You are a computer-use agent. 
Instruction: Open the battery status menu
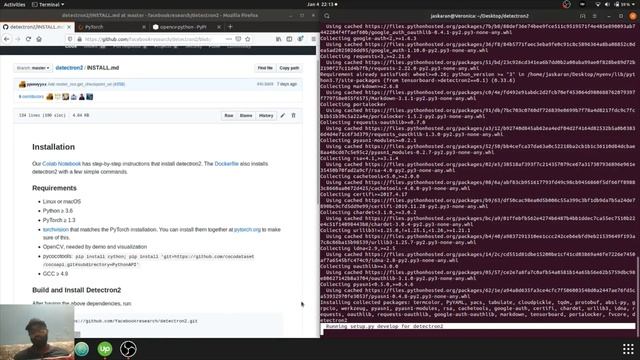click(623, 4)
